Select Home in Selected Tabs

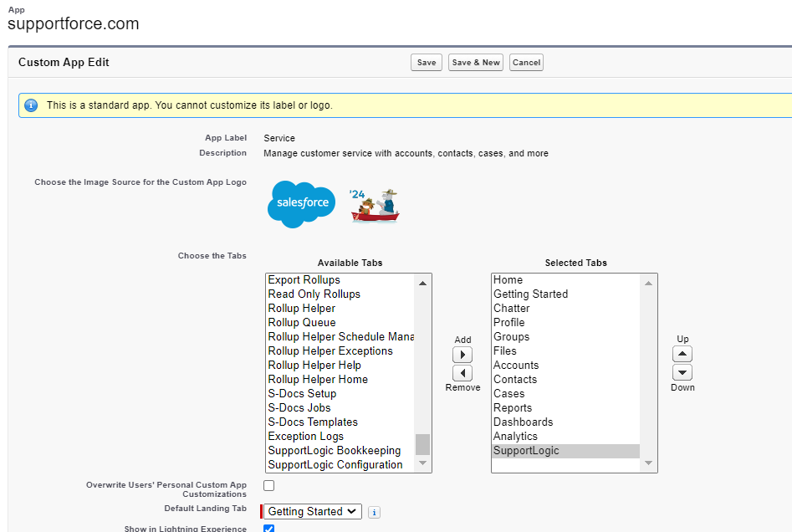pyautogui.click(x=565, y=280)
